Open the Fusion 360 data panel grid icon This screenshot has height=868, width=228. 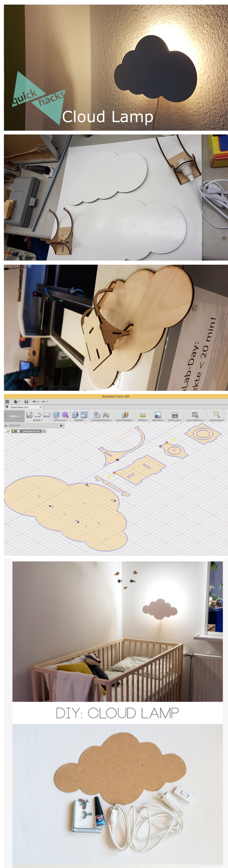(7, 401)
